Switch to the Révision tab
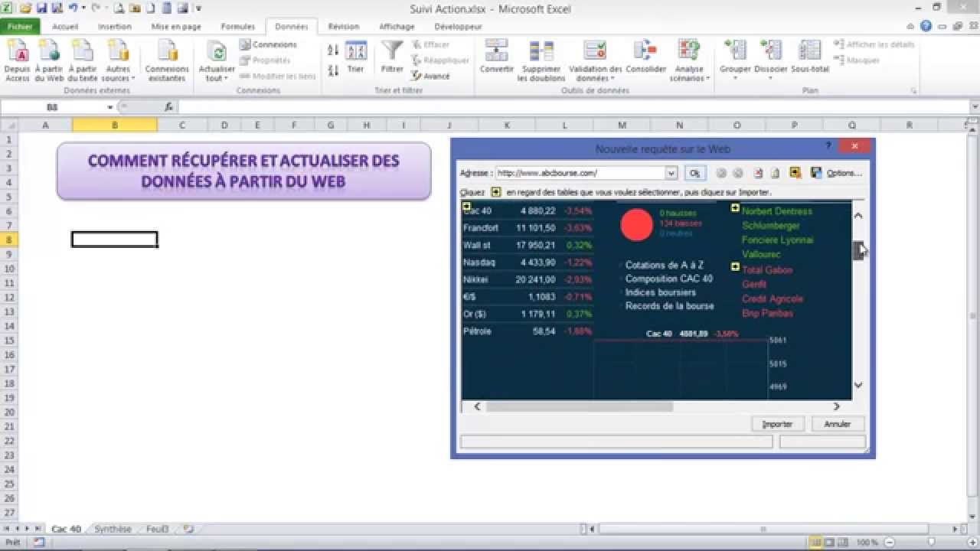980x551 pixels. tap(344, 27)
